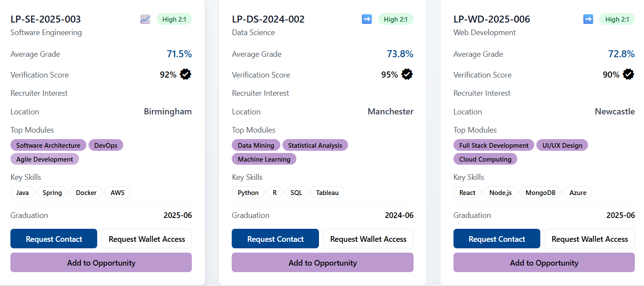Click the High 2:1 badge on LP-DS-2024-002
Image resolution: width=644 pixels, height=286 pixels.
(395, 19)
